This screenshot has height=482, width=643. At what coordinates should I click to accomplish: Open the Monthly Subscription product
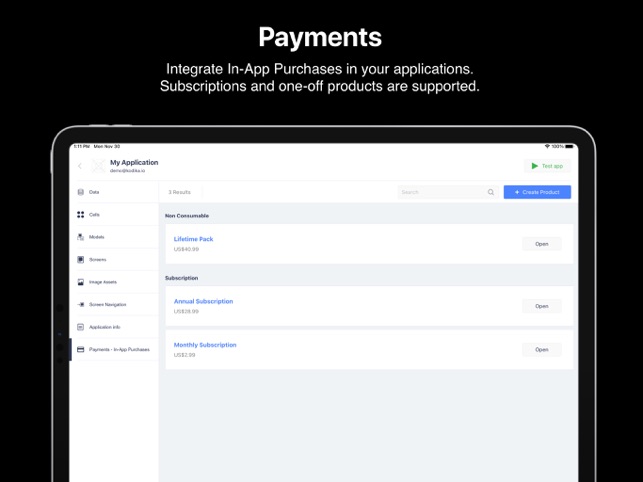coord(542,350)
